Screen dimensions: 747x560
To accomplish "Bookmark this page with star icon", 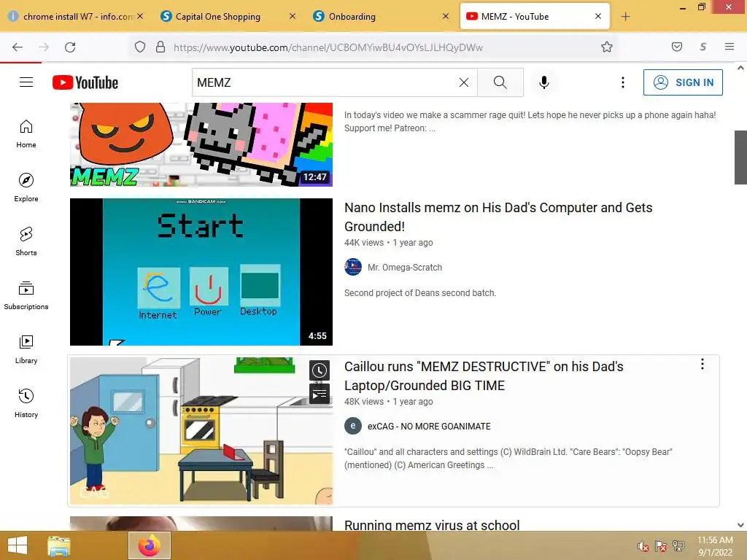I will (606, 47).
